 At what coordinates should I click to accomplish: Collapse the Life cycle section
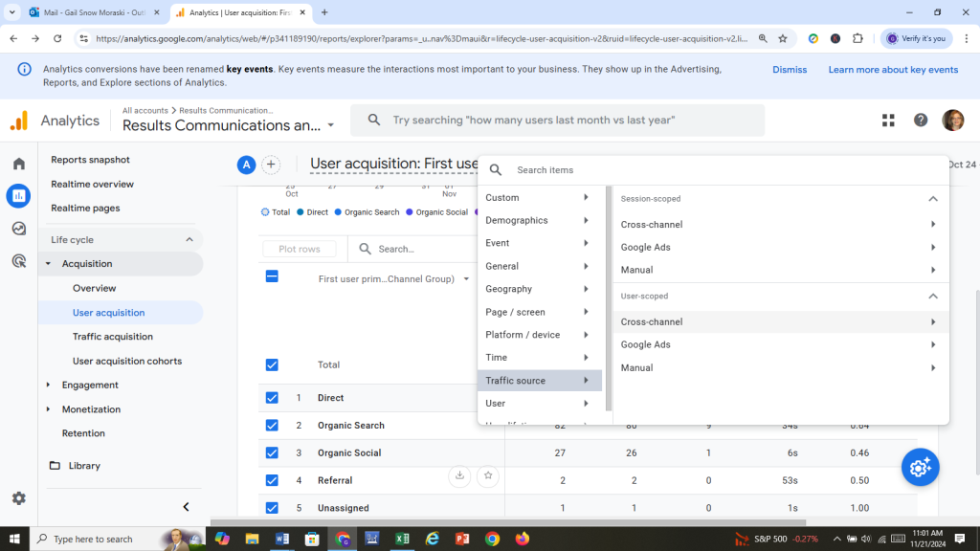pos(189,240)
